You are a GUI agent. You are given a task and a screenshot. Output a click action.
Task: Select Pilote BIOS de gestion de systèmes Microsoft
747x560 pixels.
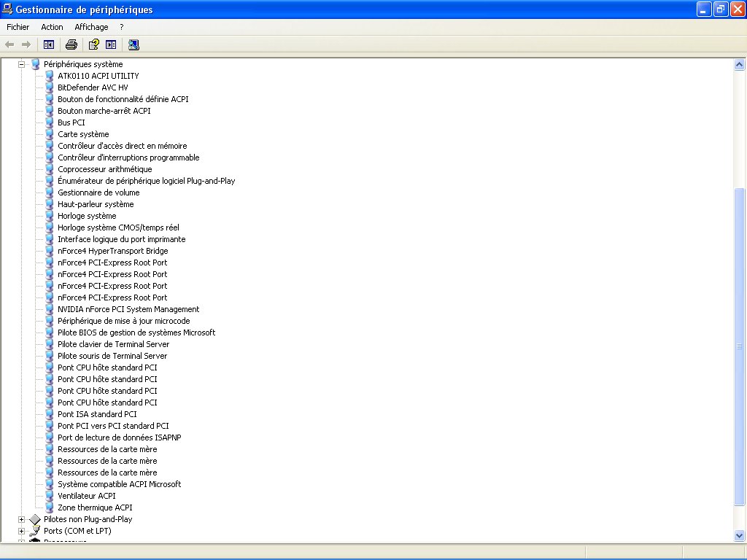tap(136, 332)
